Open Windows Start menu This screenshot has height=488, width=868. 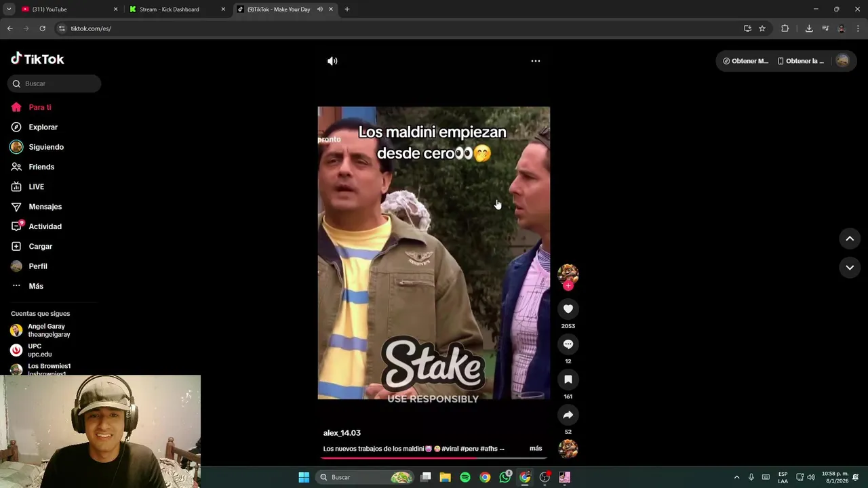tap(304, 477)
